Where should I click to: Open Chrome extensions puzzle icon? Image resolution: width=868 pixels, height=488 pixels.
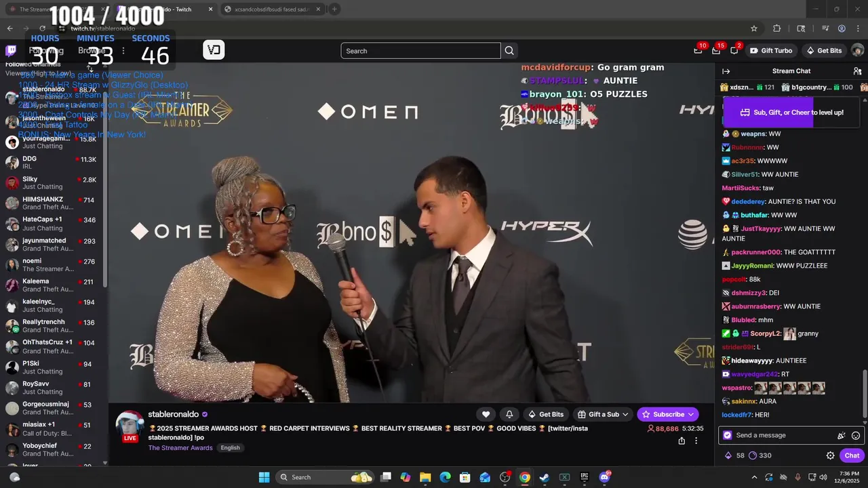tap(777, 28)
